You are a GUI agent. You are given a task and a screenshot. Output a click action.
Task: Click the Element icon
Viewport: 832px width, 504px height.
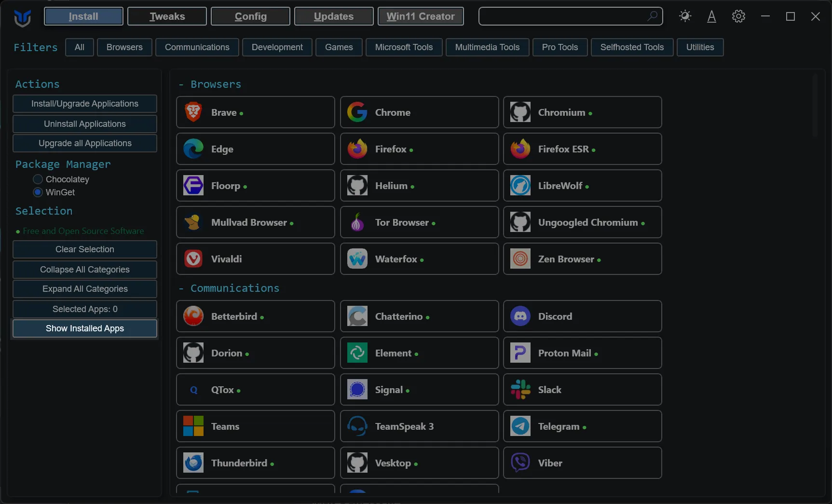point(357,353)
